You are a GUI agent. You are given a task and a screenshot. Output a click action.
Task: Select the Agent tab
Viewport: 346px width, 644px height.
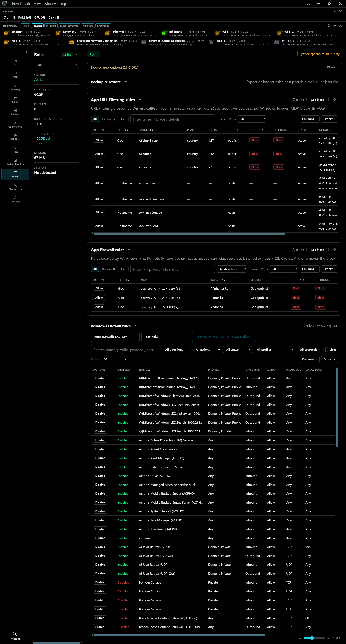click(94, 54)
